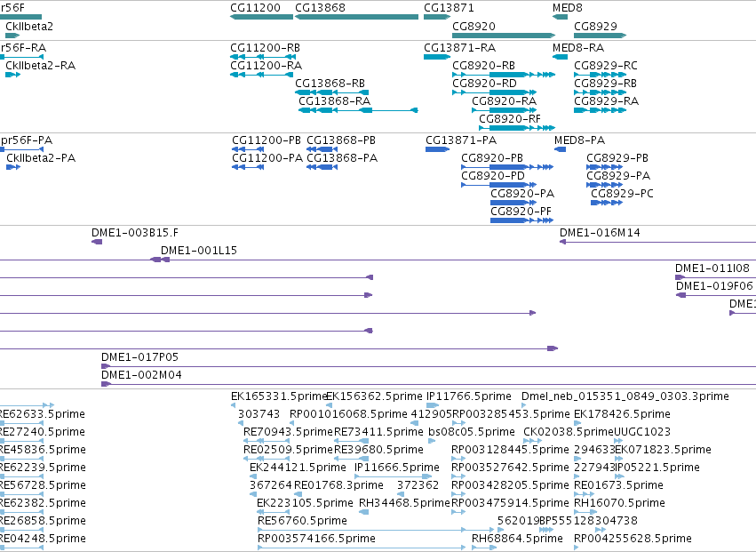
Task: Select protein CG13868-PB
Action: pos(322,149)
